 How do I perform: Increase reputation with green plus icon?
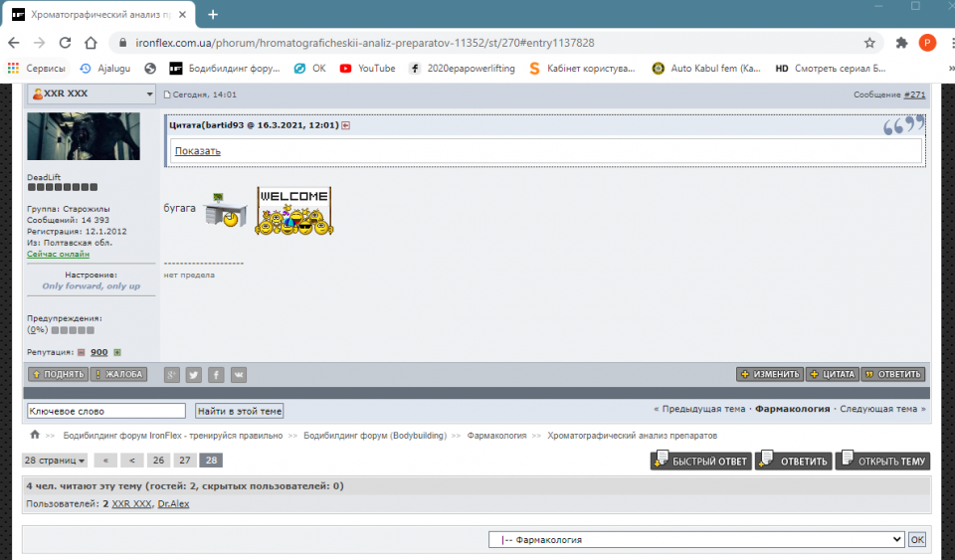(117, 352)
